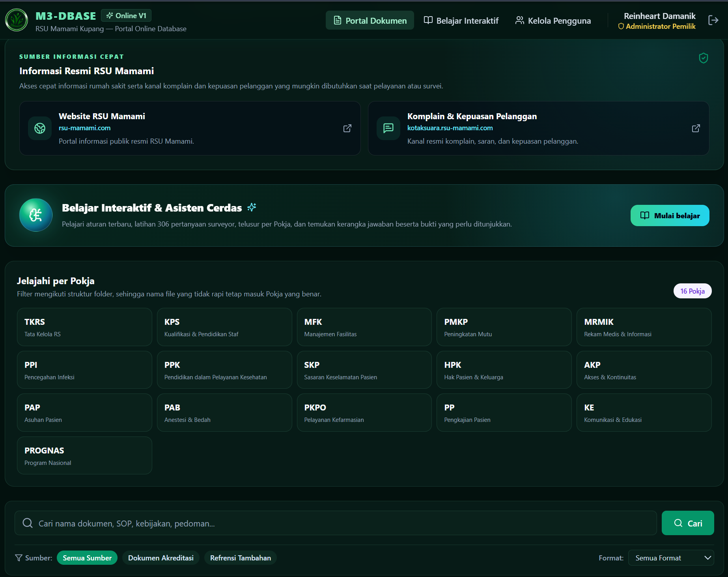The image size is (728, 577).
Task: Select the PMKP Peningkatan Mutu card
Action: (504, 327)
